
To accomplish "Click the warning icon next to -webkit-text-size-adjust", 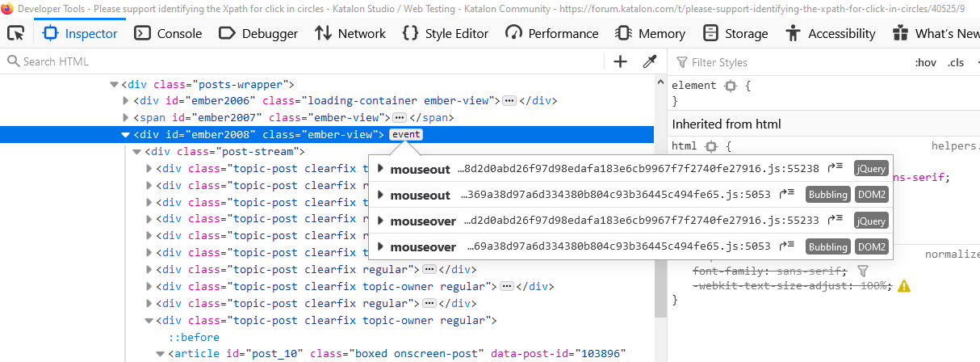I will (x=904, y=285).
